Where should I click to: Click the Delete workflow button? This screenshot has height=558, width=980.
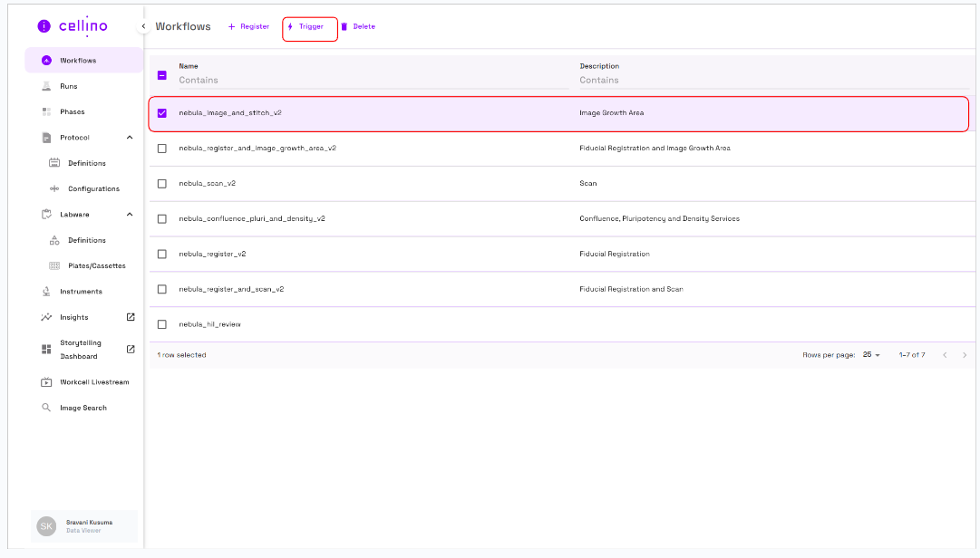pyautogui.click(x=358, y=27)
